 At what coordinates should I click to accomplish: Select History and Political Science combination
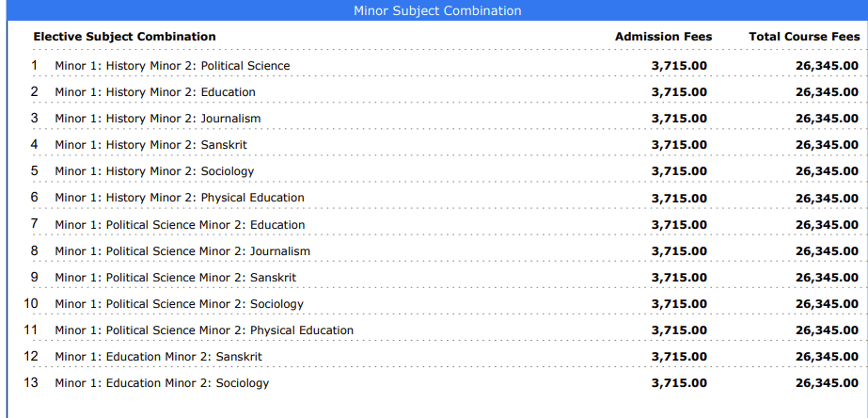[x=172, y=66]
